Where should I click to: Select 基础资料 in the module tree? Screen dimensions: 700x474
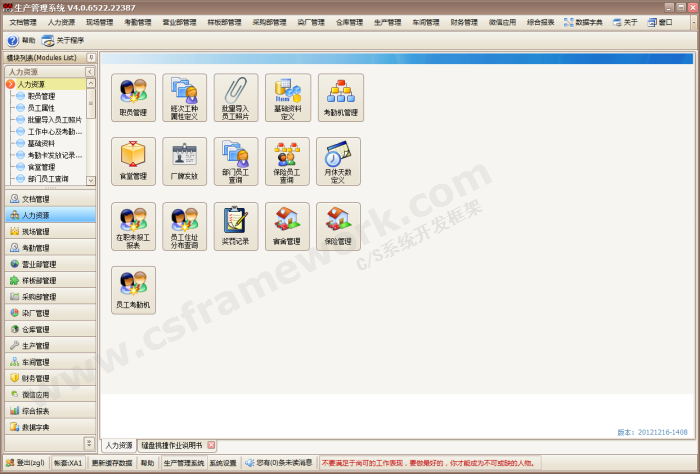tap(41, 143)
